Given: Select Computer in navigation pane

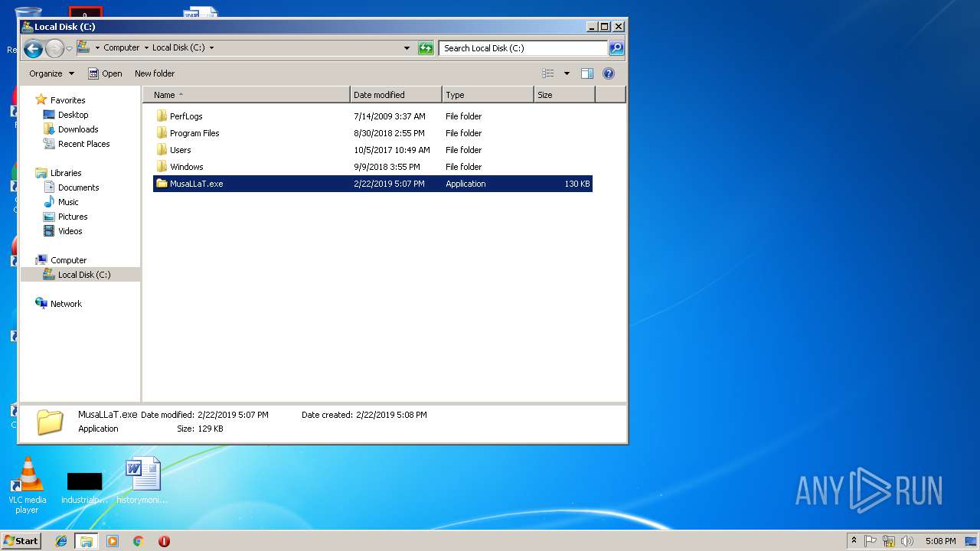Looking at the screenshot, I should click(68, 260).
